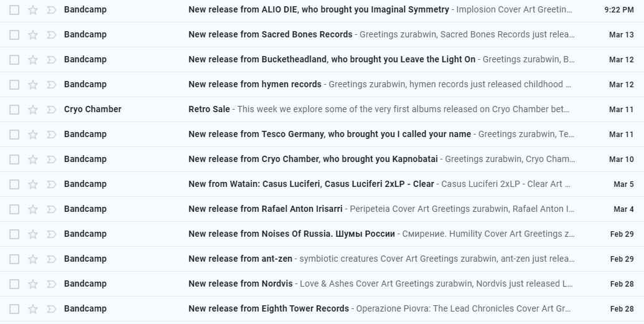
Task: Star the Cryo Chamber Retro Sale email
Action: pos(33,110)
